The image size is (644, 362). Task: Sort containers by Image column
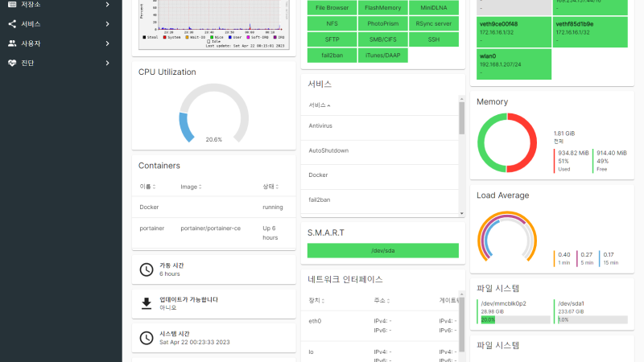tap(191, 187)
